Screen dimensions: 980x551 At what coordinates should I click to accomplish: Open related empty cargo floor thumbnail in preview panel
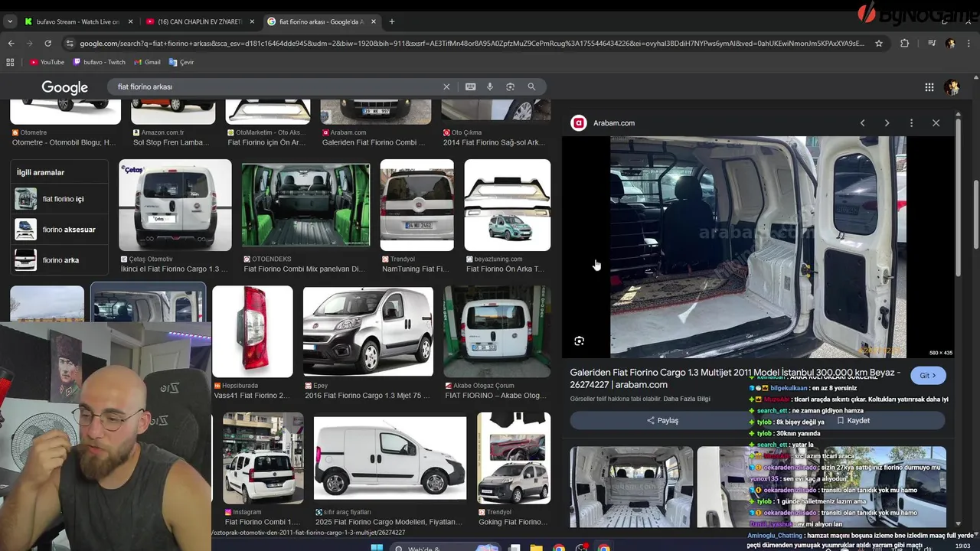632,487
